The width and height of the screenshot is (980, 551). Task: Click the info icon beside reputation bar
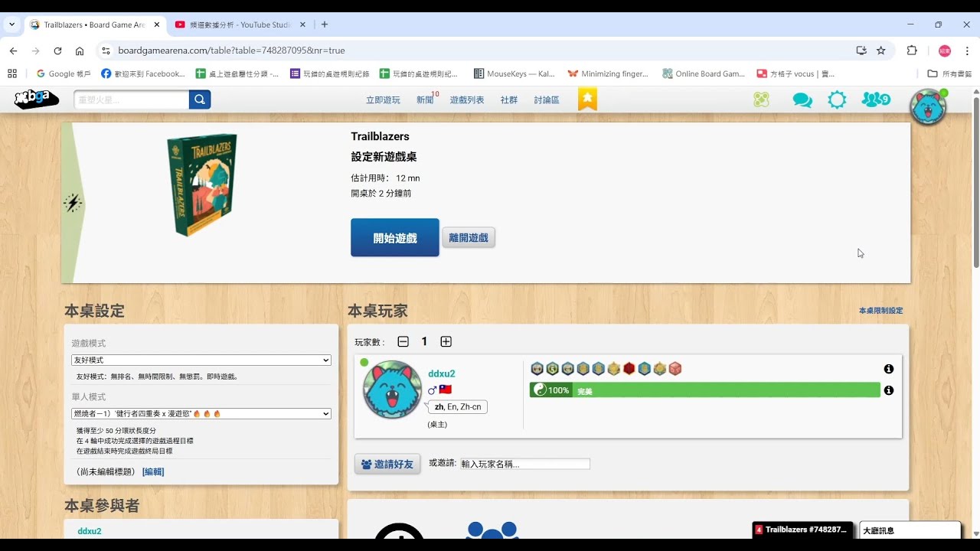pos(889,390)
